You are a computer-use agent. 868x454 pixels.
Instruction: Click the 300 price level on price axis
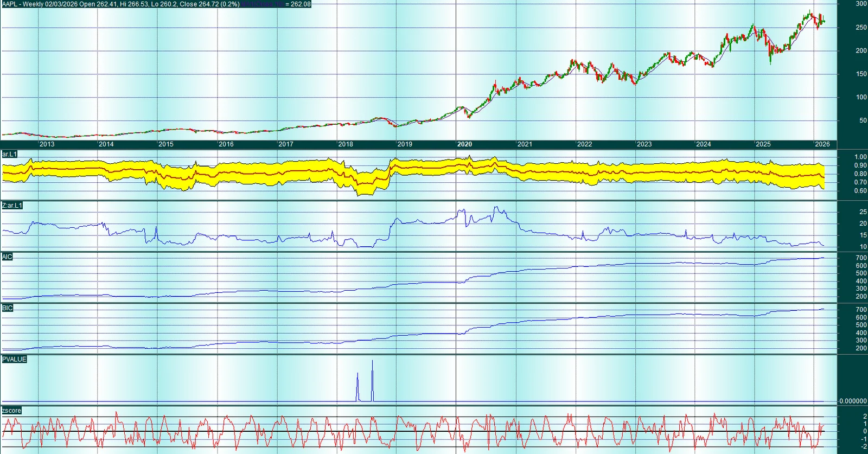(x=861, y=4)
